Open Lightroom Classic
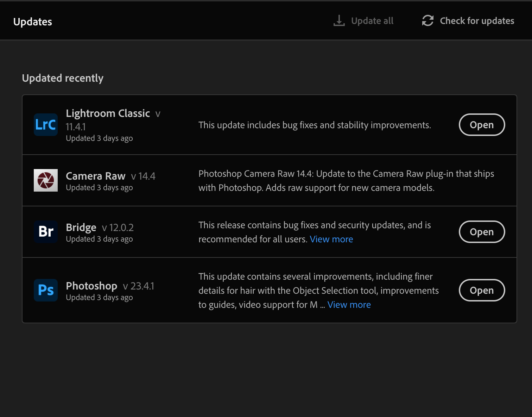Screen dimensions: 532x417 482,125
